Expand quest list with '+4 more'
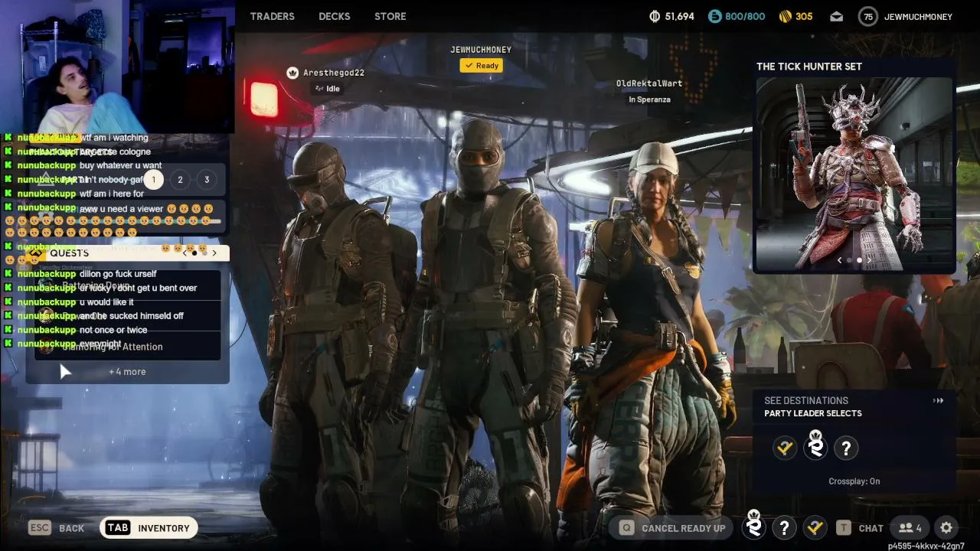Viewport: 980px width, 551px height. coord(127,372)
